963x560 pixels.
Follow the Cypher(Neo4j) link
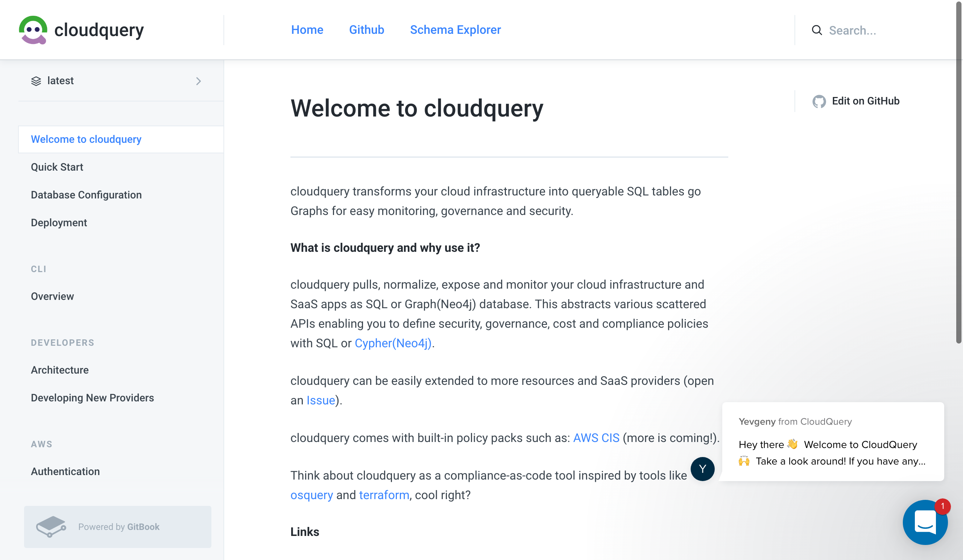click(x=393, y=343)
